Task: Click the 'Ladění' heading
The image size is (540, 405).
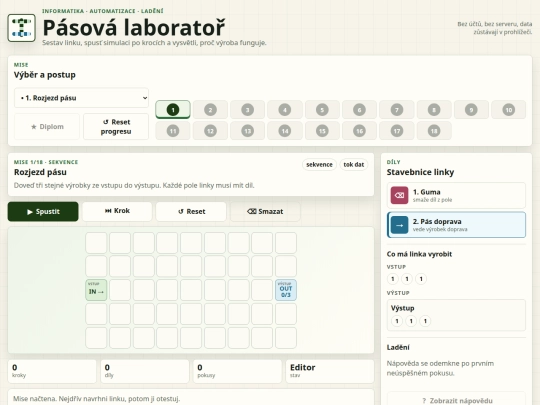Action: coord(398,347)
